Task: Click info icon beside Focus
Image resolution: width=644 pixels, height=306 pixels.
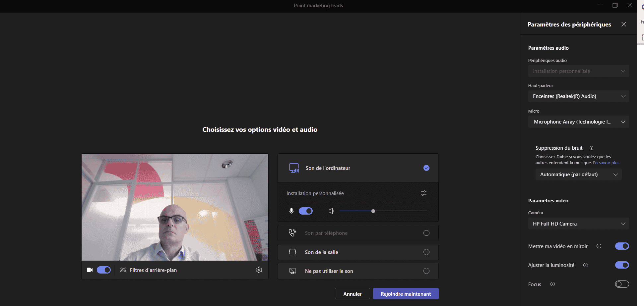Action: pos(552,284)
